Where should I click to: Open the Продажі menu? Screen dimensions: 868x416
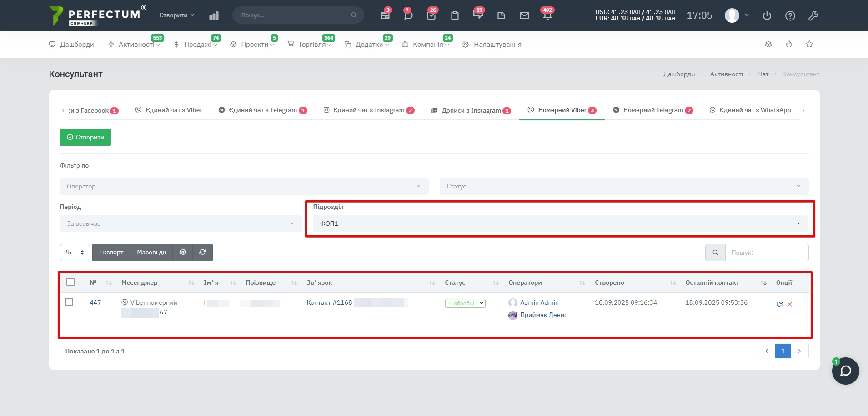point(198,45)
